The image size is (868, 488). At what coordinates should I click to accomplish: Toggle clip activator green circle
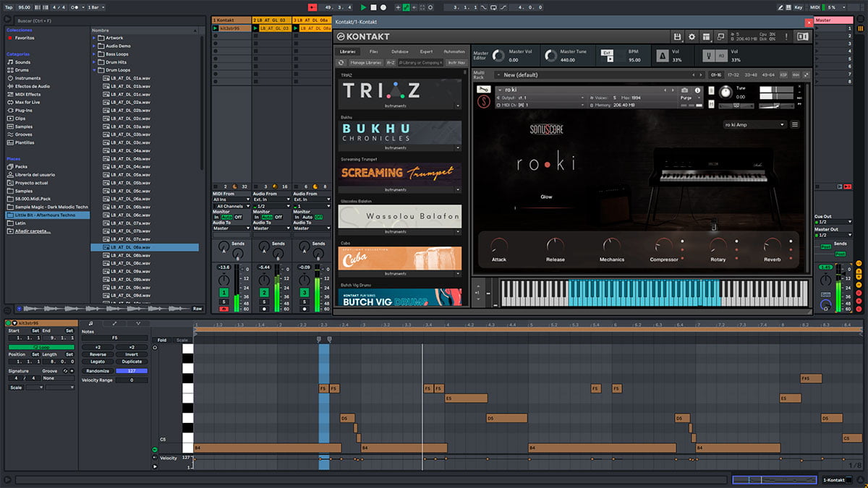coord(8,323)
